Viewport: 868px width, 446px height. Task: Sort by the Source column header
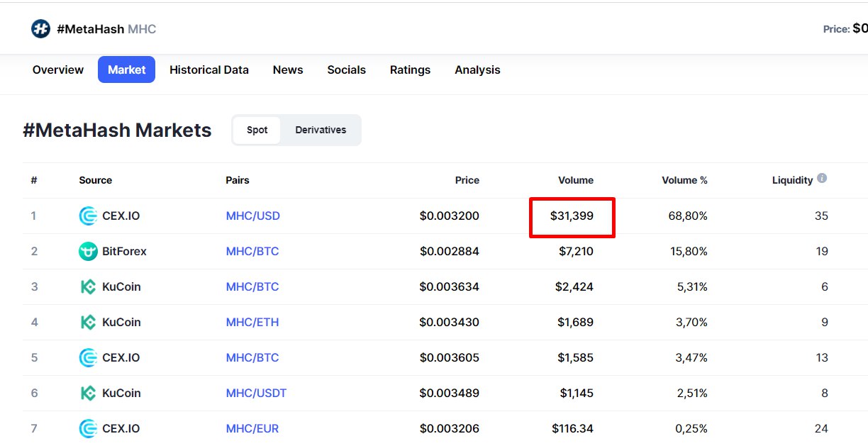pyautogui.click(x=96, y=180)
